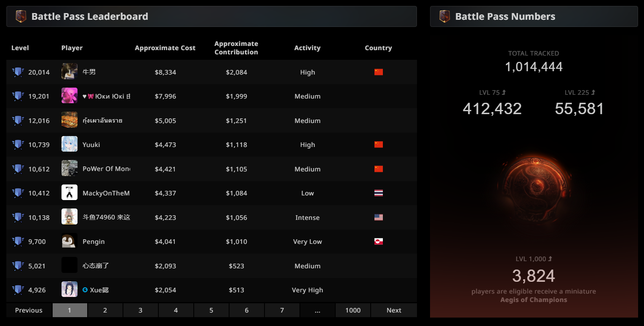The width and height of the screenshot is (644, 326).
Task: Open player PoWer Of Mon profile name
Action: [x=106, y=169]
